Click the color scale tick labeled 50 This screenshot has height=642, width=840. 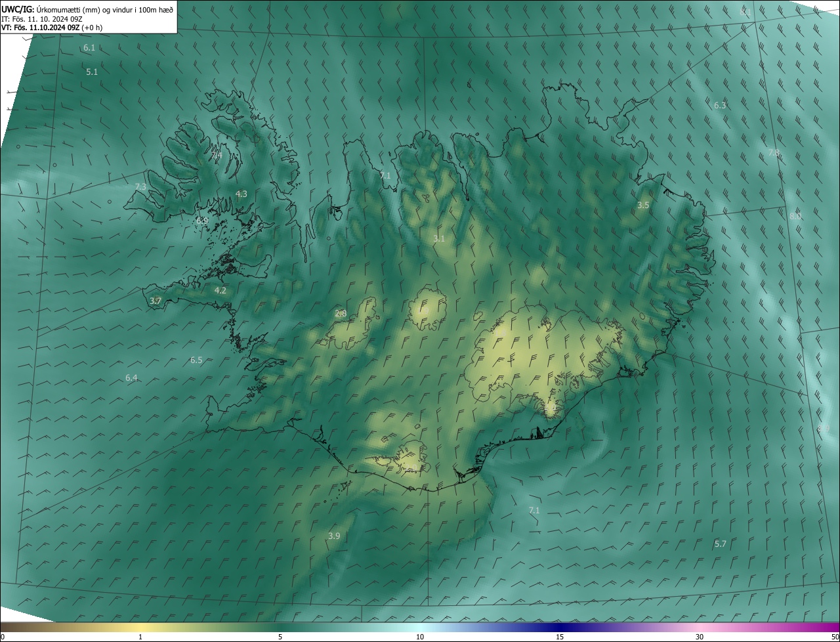click(835, 637)
